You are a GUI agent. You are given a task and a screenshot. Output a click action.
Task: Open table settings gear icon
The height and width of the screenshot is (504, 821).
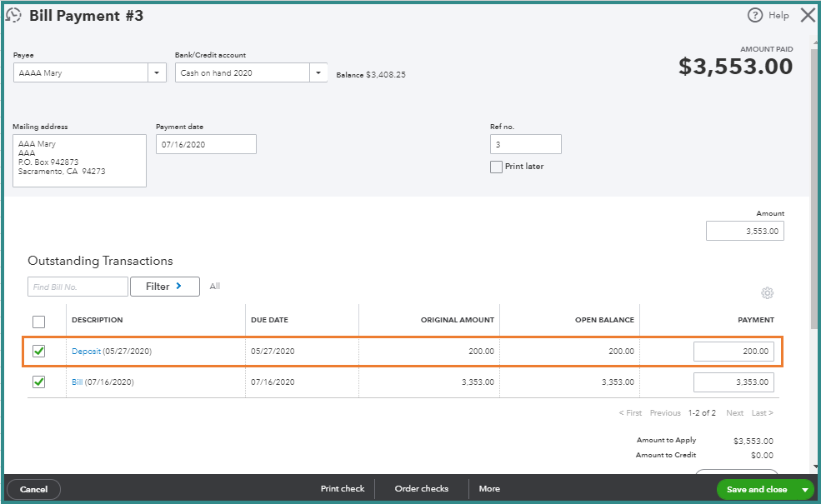767,293
